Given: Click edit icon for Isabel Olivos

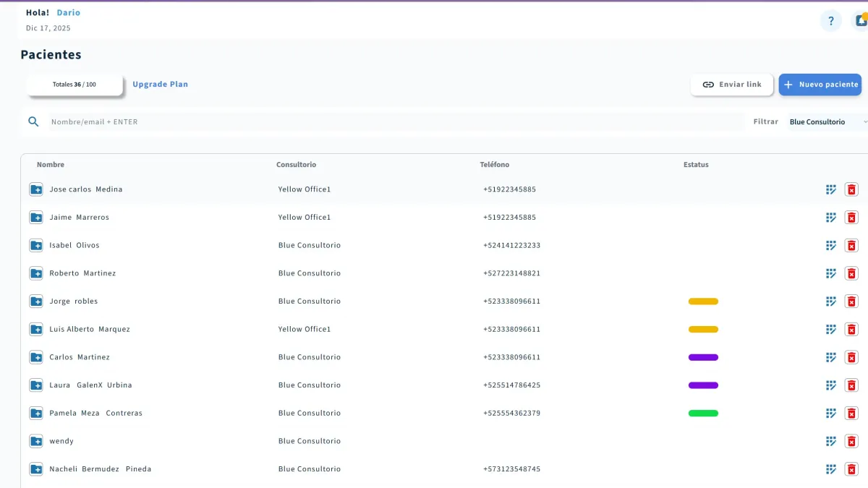Looking at the screenshot, I should tap(831, 246).
